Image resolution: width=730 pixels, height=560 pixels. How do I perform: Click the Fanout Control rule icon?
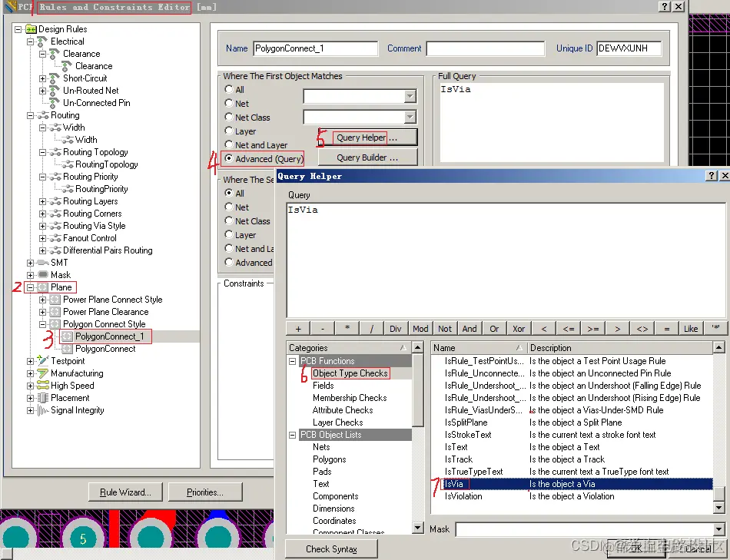coord(55,238)
